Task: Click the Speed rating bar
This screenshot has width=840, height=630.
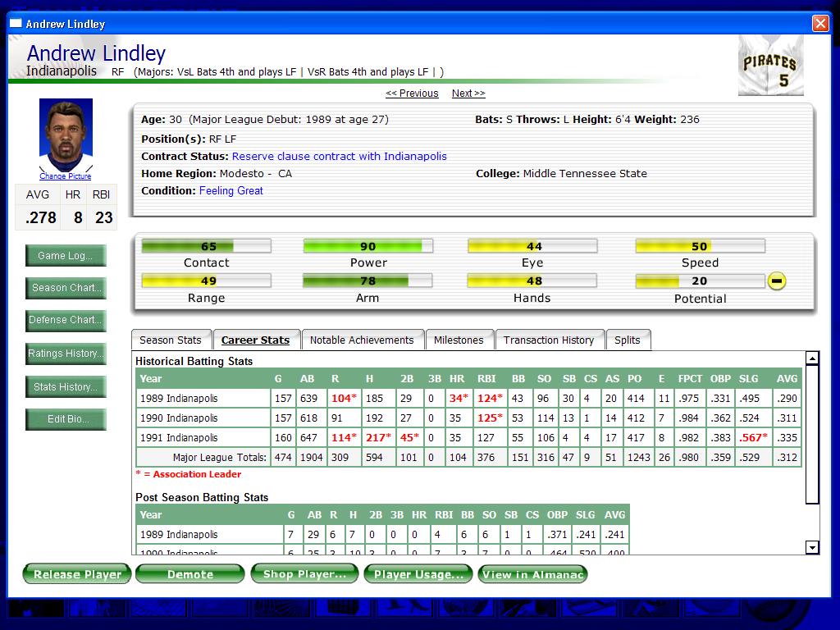Action: (x=701, y=246)
